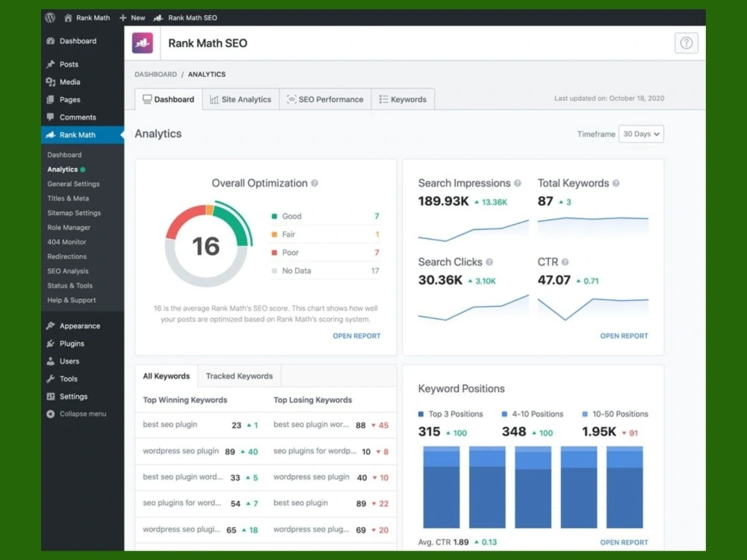Screen dimensions: 747x560
Task: Click the Collapse menu arrow icon
Action: coord(51,414)
